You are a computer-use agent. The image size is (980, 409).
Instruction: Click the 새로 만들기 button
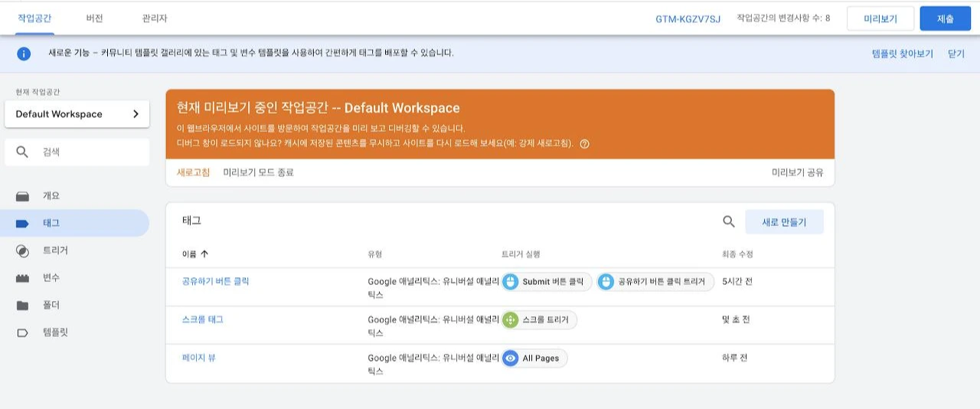click(x=785, y=222)
